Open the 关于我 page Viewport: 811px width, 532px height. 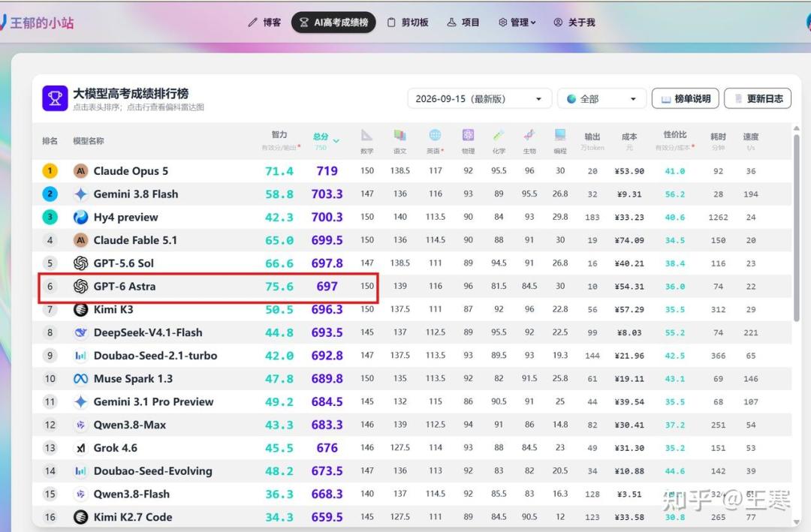tap(574, 23)
